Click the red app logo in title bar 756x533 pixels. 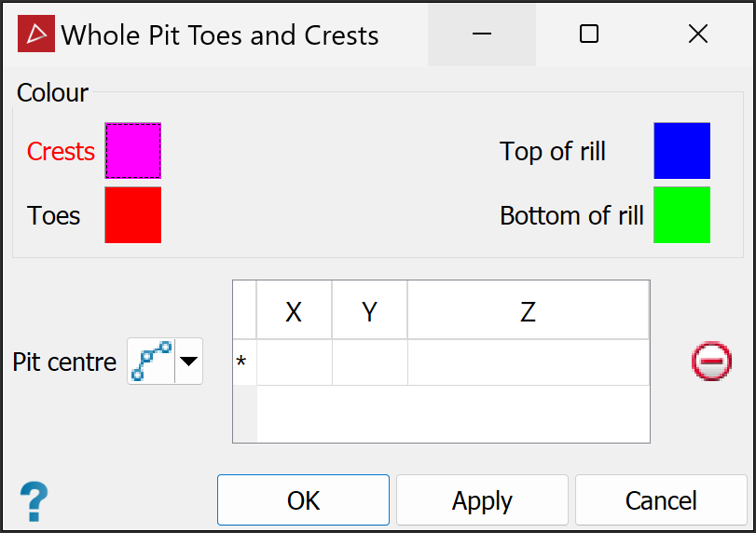pos(36,34)
